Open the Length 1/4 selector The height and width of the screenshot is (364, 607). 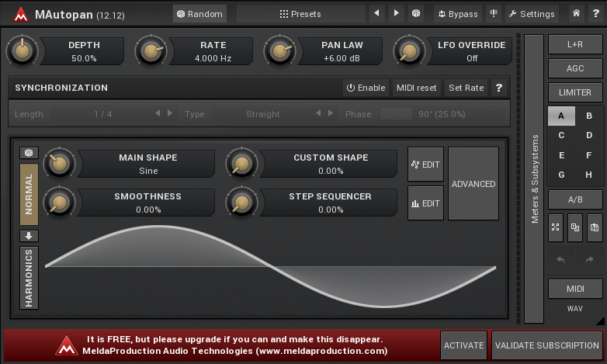(102, 114)
